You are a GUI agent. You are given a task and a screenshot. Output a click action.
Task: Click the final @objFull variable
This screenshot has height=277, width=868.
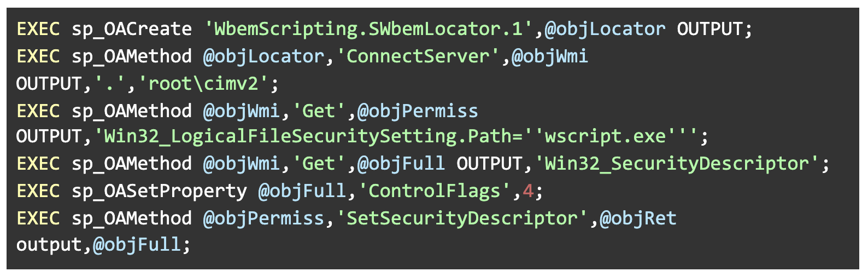point(137,245)
